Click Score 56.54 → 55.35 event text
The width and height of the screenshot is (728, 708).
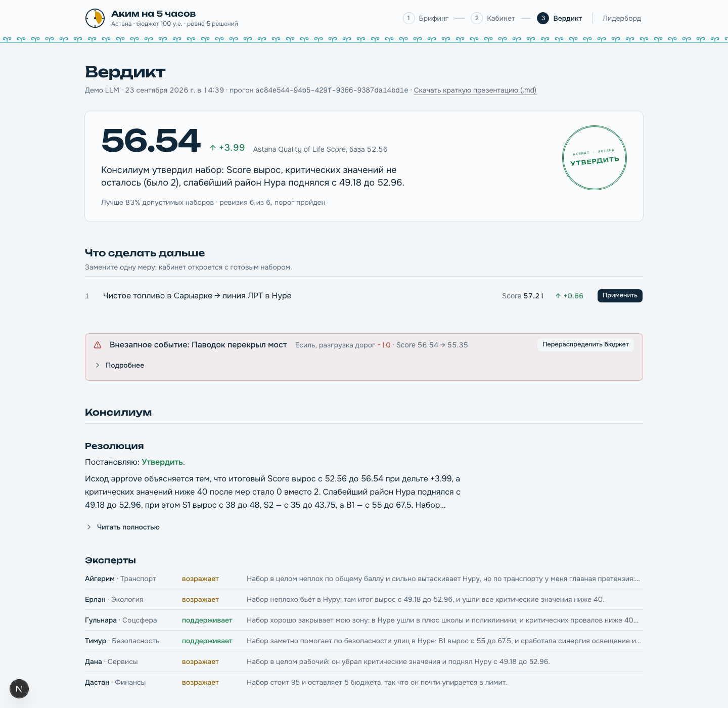pyautogui.click(x=432, y=345)
